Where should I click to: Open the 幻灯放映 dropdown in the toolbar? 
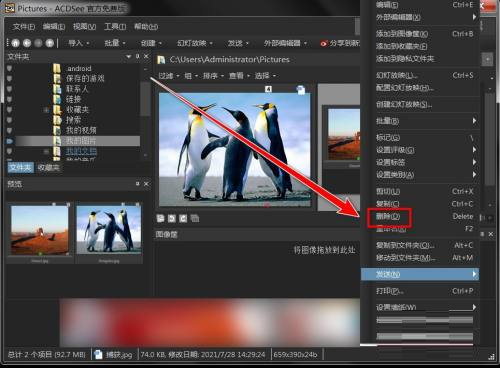point(195,43)
